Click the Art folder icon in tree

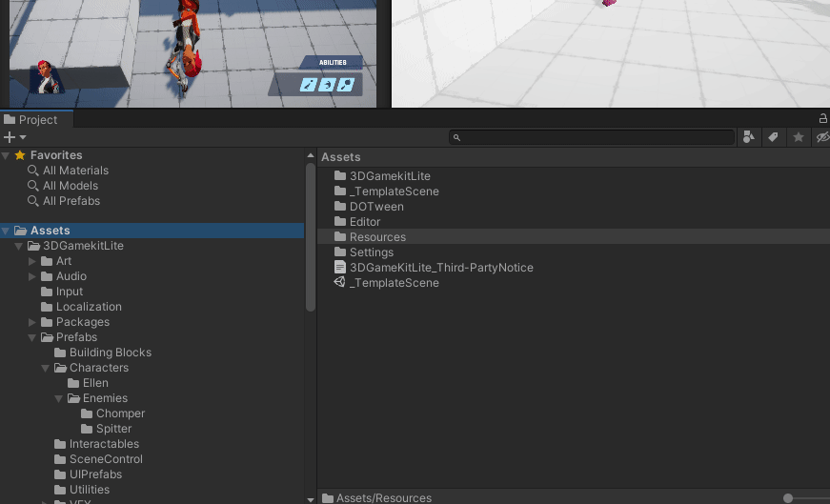click(47, 261)
